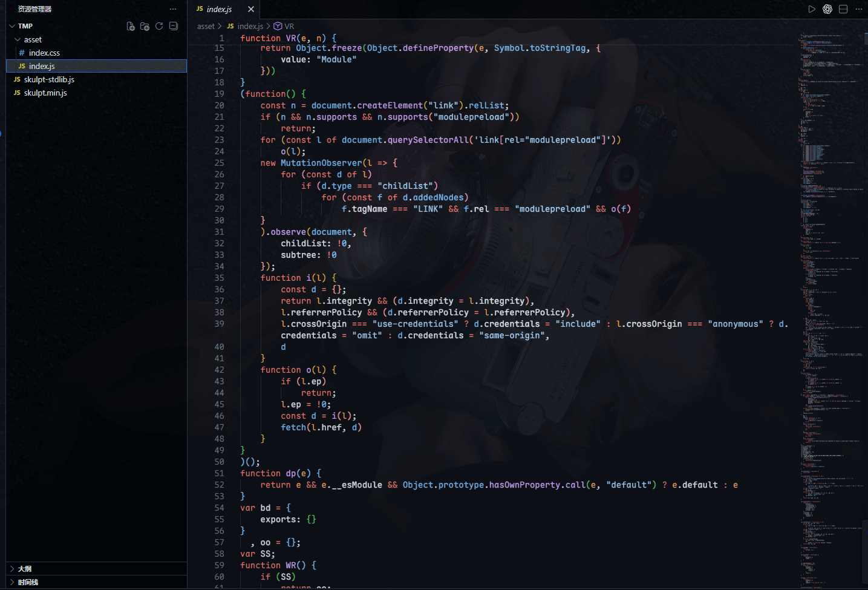The image size is (868, 590).
Task: Collapse all folders in Explorer
Action: click(174, 26)
